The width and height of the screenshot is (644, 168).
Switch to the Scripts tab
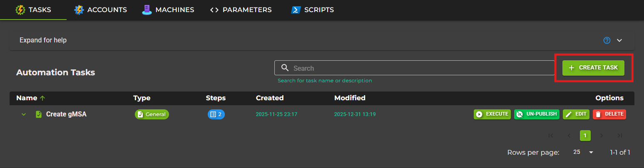click(312, 10)
